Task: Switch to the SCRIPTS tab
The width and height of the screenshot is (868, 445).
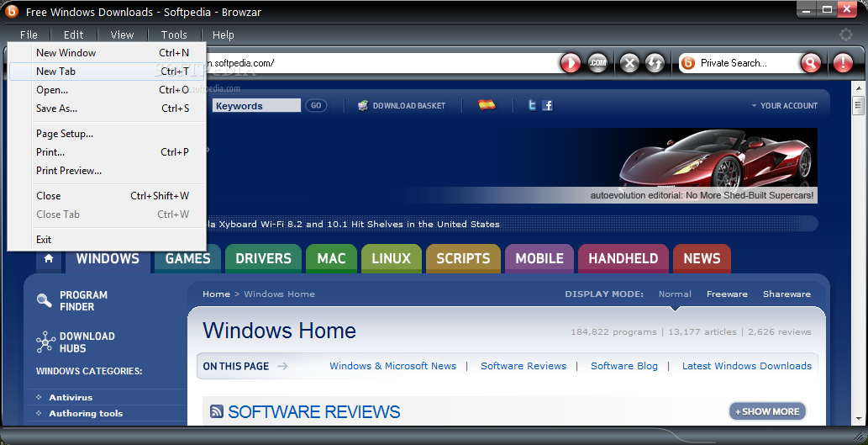Action: coord(463,258)
